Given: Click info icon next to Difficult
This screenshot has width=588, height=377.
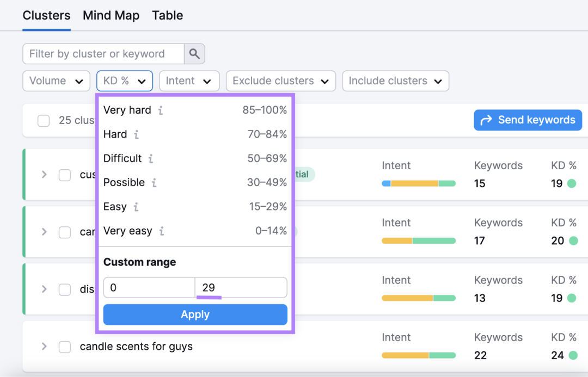Looking at the screenshot, I should 151,158.
